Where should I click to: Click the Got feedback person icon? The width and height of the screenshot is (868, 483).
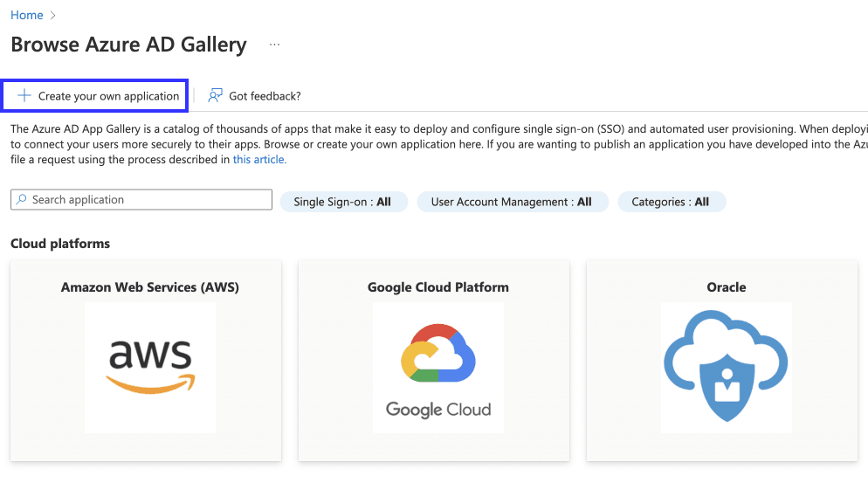(215, 96)
